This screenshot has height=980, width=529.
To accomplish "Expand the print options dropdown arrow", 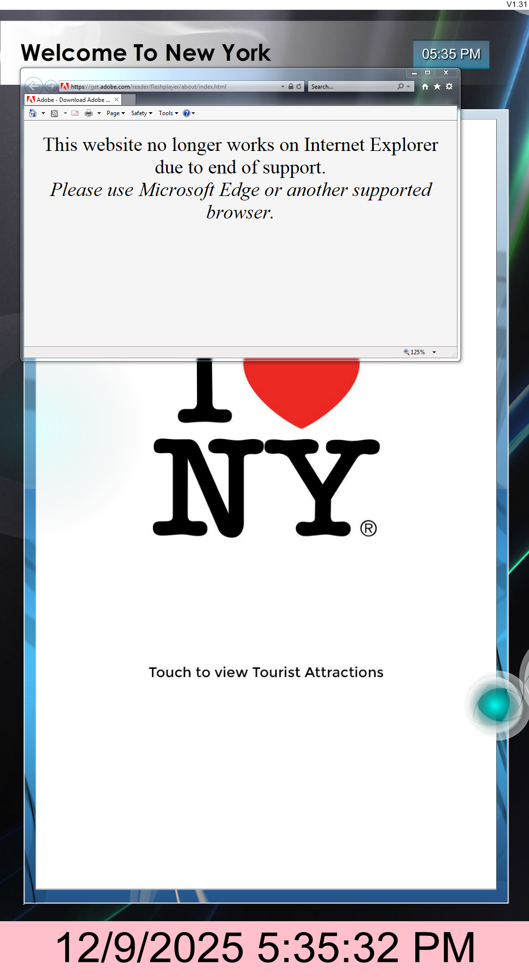I will pos(99,113).
